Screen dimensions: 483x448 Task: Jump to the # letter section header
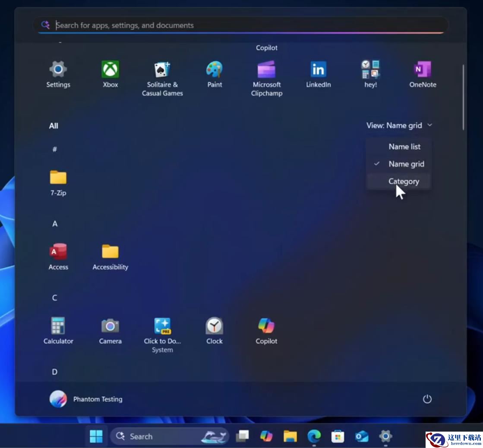click(54, 150)
